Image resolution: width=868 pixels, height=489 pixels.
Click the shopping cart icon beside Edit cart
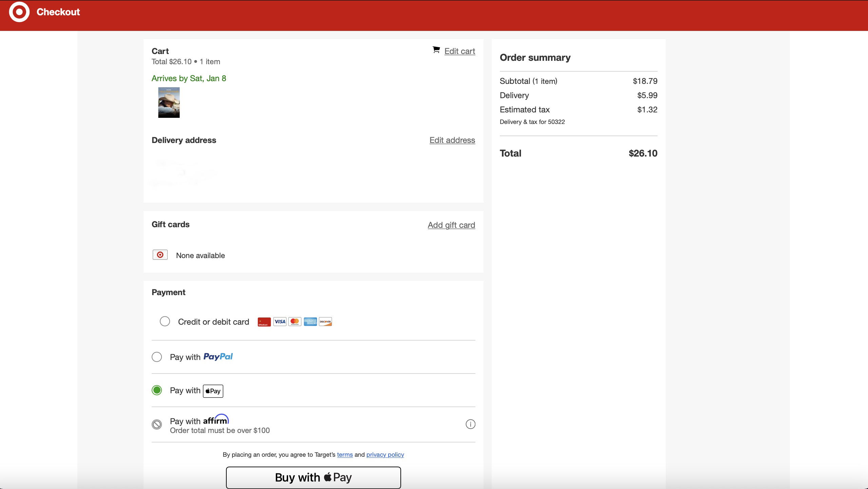click(x=436, y=50)
